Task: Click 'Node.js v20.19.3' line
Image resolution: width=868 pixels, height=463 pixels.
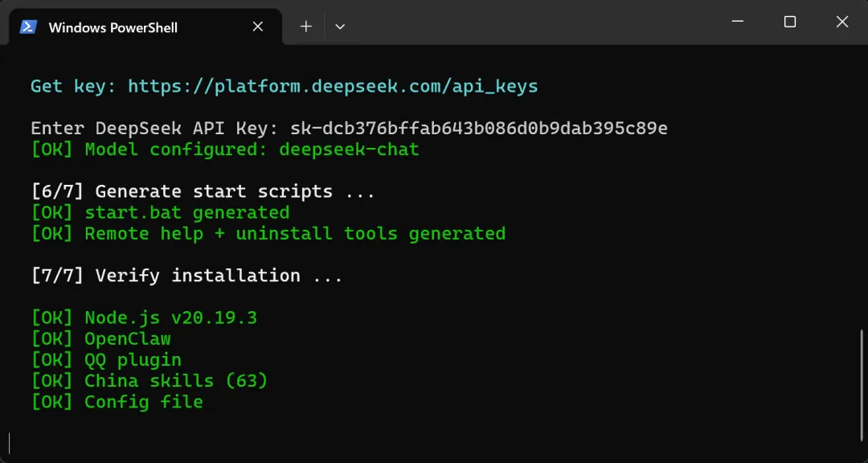Action: click(x=144, y=318)
